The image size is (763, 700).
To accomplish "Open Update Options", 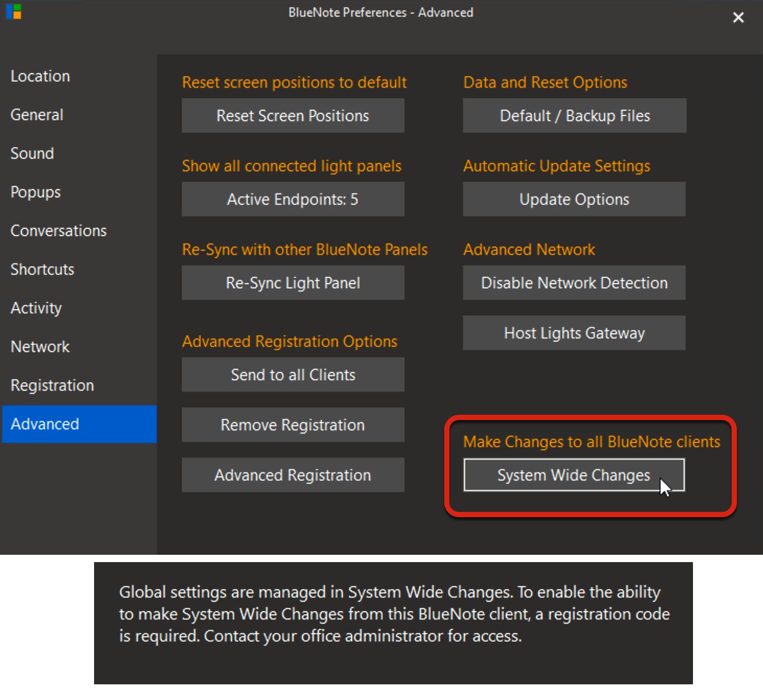I will click(x=574, y=199).
